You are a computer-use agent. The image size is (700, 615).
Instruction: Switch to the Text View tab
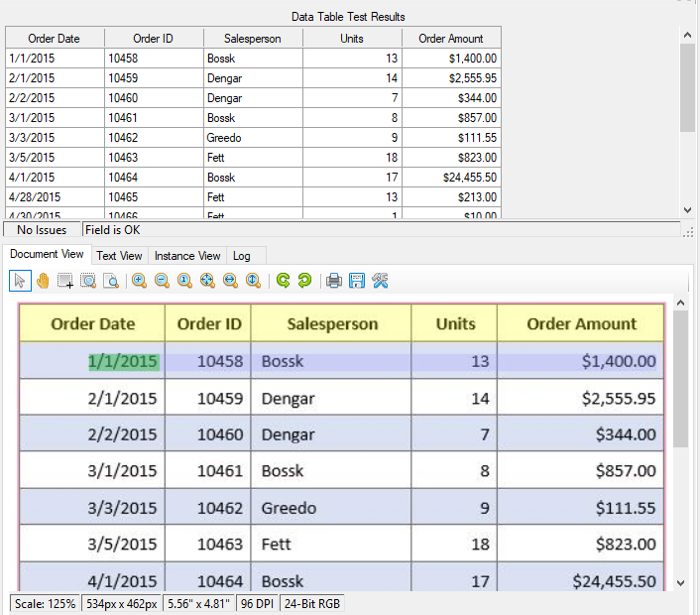(120, 256)
